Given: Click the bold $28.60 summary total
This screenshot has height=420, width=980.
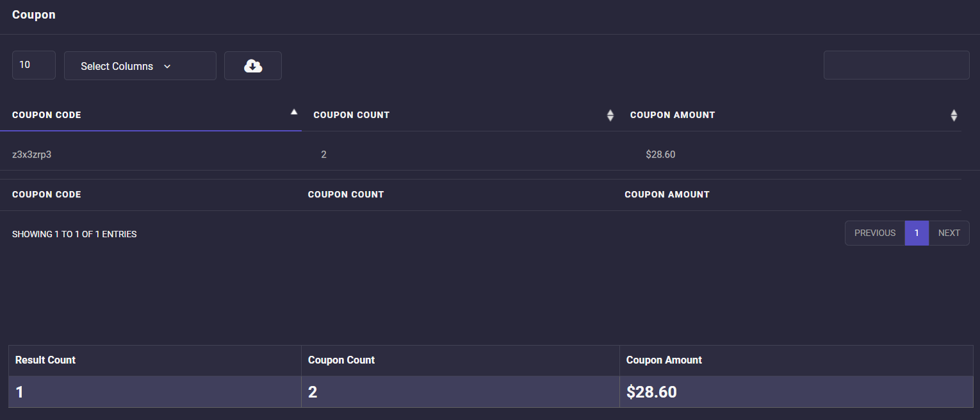Looking at the screenshot, I should [651, 392].
